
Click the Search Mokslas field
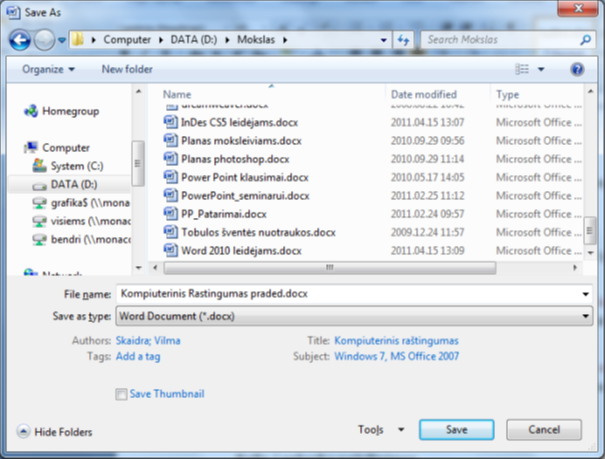pyautogui.click(x=500, y=40)
